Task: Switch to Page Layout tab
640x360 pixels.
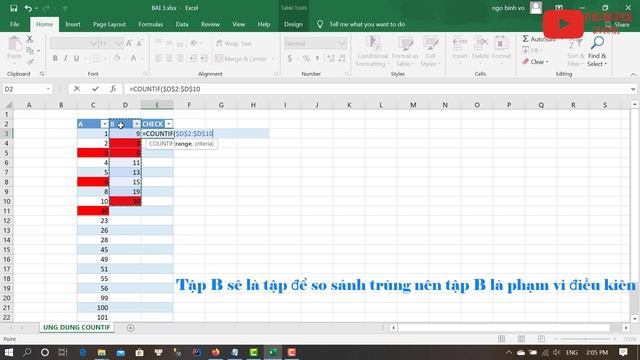Action: pyautogui.click(x=109, y=24)
